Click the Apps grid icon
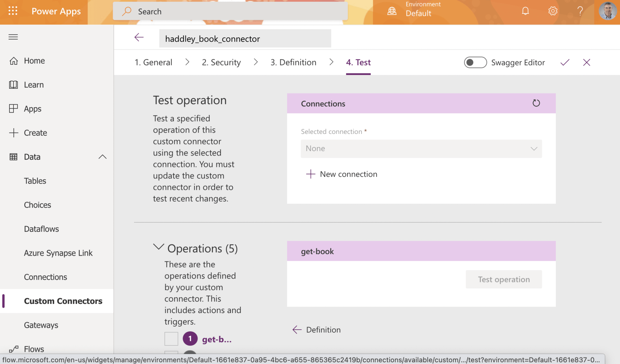This screenshot has width=620, height=364. (14, 109)
